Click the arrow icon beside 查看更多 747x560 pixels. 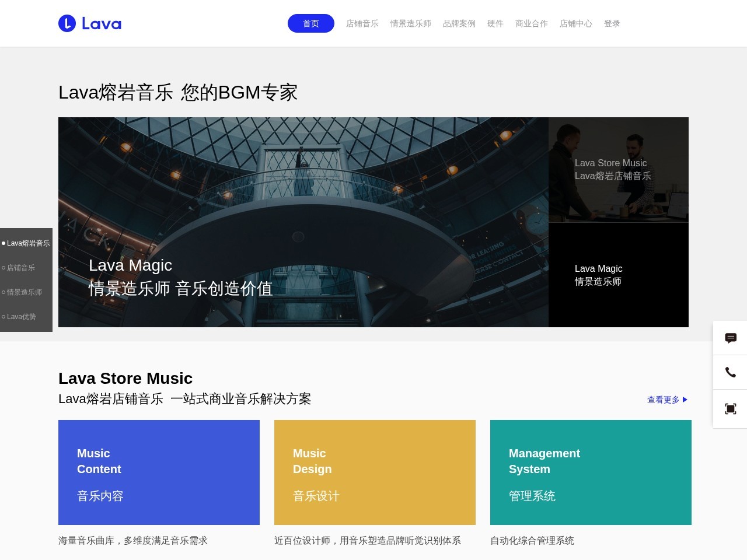(685, 400)
